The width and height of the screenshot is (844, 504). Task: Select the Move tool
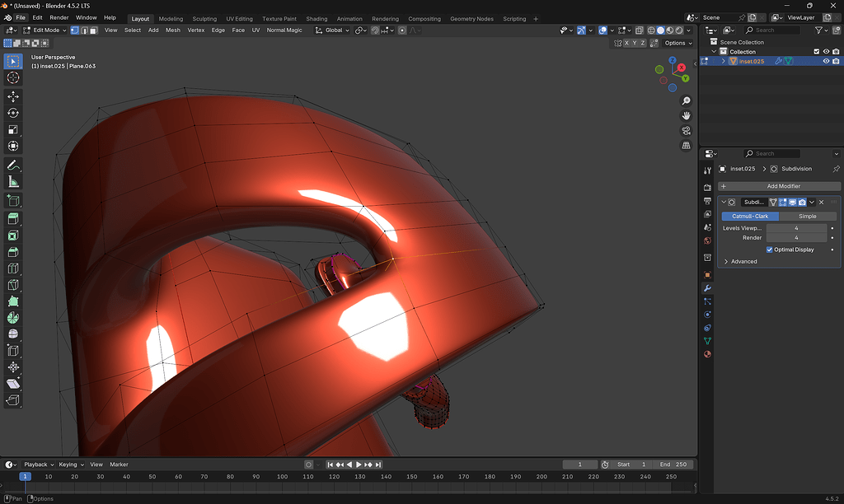pyautogui.click(x=13, y=96)
